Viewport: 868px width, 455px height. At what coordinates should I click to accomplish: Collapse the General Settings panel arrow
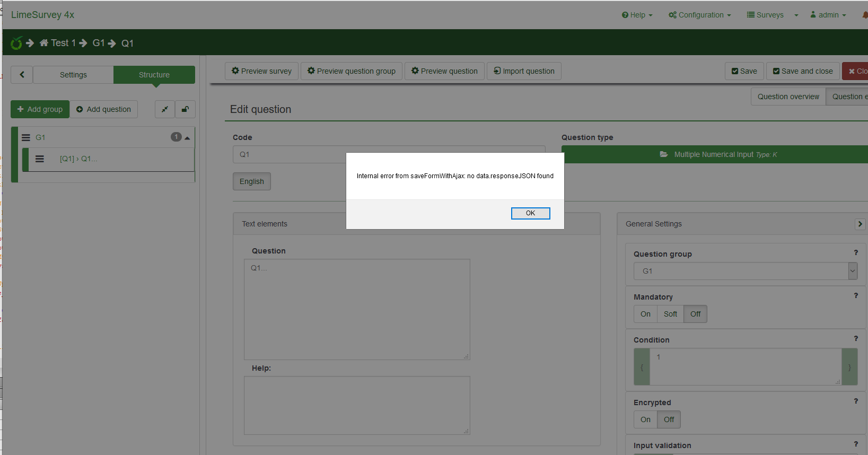[x=860, y=224]
